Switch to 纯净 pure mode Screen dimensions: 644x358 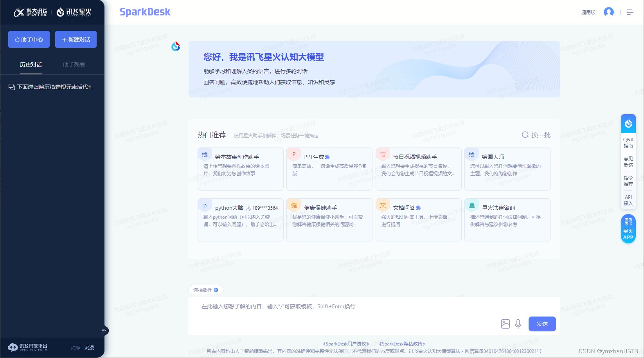75,347
